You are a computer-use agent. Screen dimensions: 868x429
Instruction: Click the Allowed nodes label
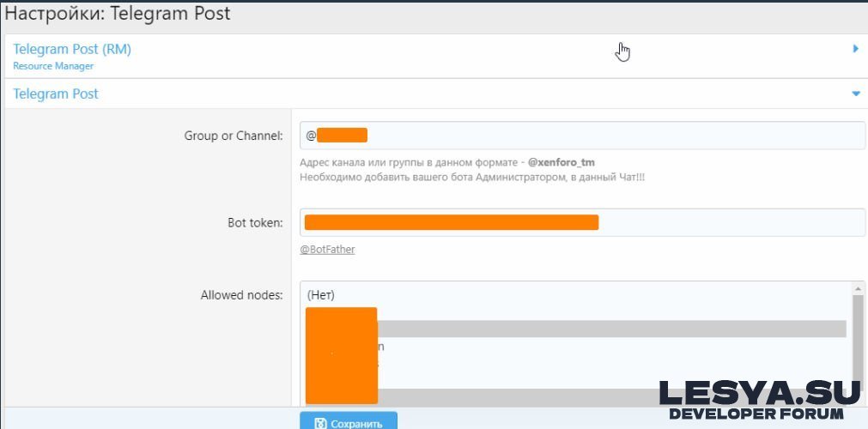[242, 295]
